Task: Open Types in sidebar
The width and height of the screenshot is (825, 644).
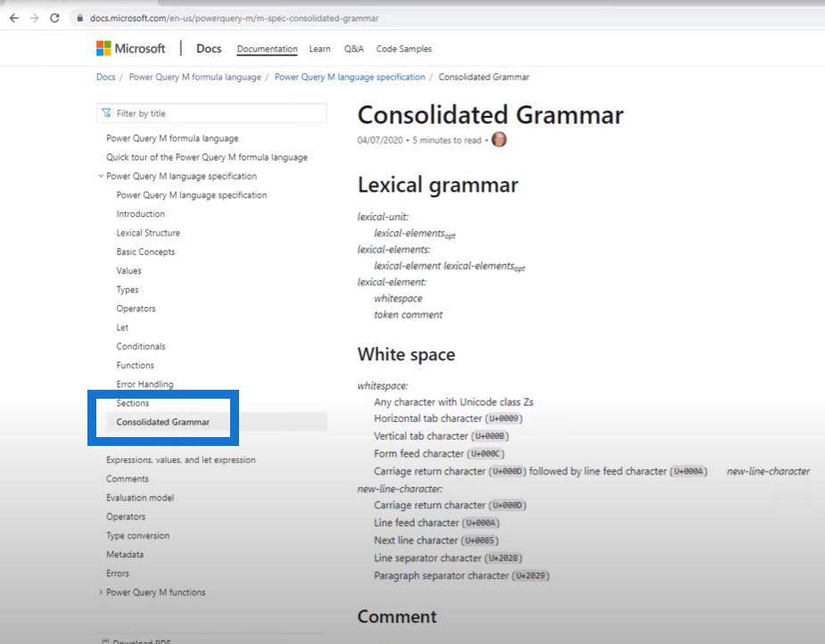Action: (x=128, y=290)
